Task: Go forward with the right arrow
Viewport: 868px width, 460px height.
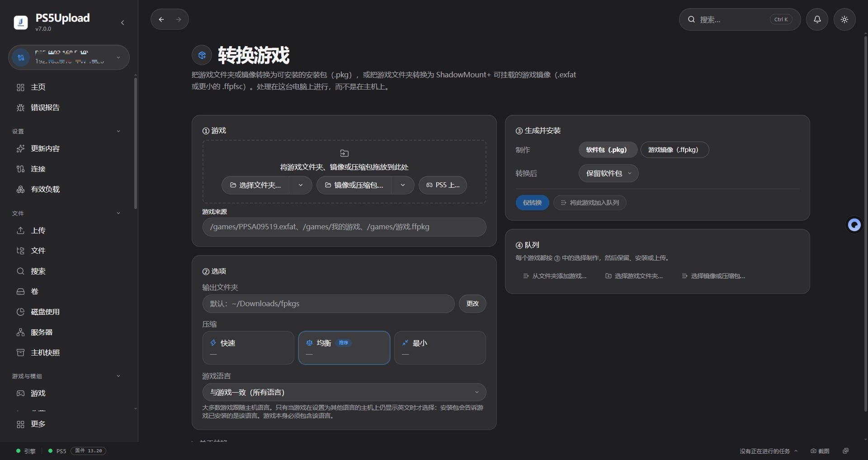Action: pos(179,19)
